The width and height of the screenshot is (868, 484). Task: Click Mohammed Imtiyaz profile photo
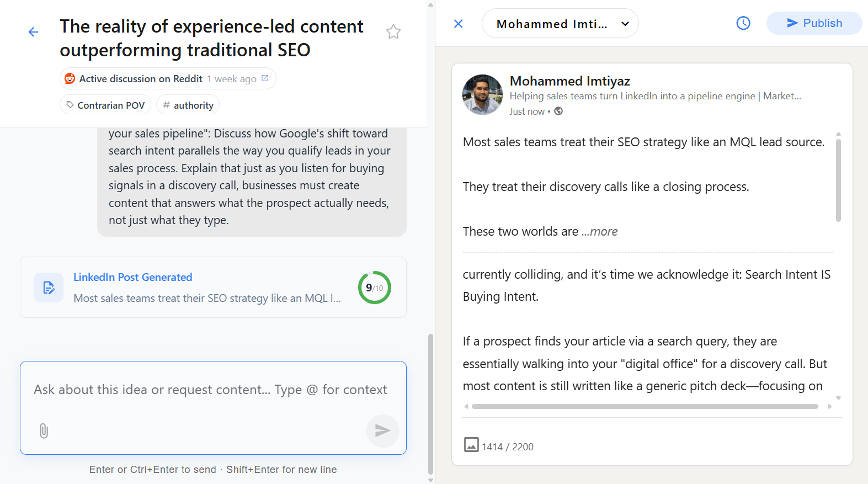(482, 95)
